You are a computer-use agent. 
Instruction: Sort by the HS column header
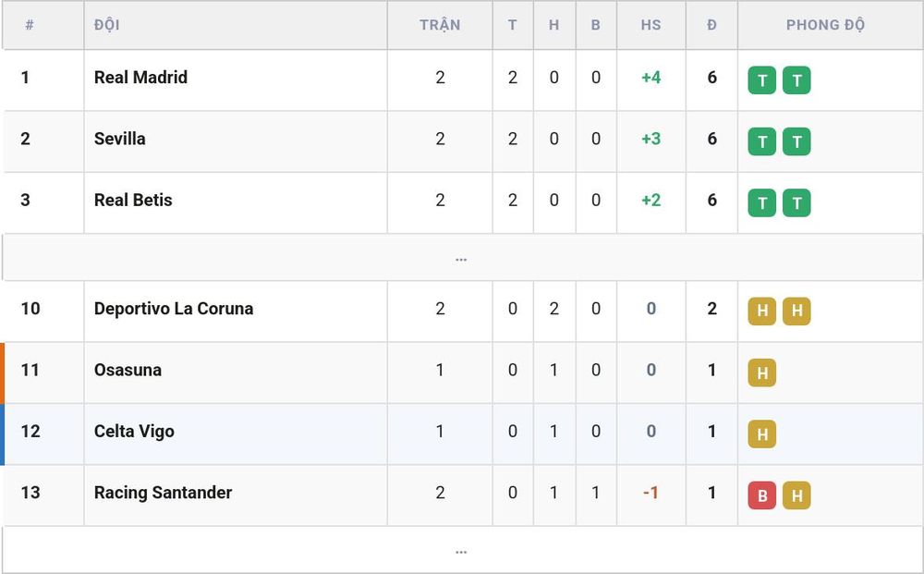(650, 25)
